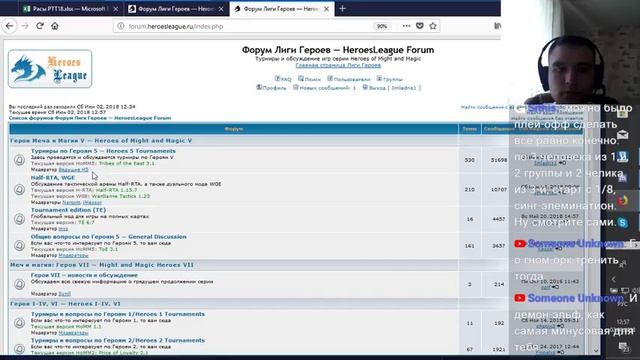Screen dimensions: 640x360
Task: Open Герои VII — новости и обсуждение forum
Action: coord(84,275)
